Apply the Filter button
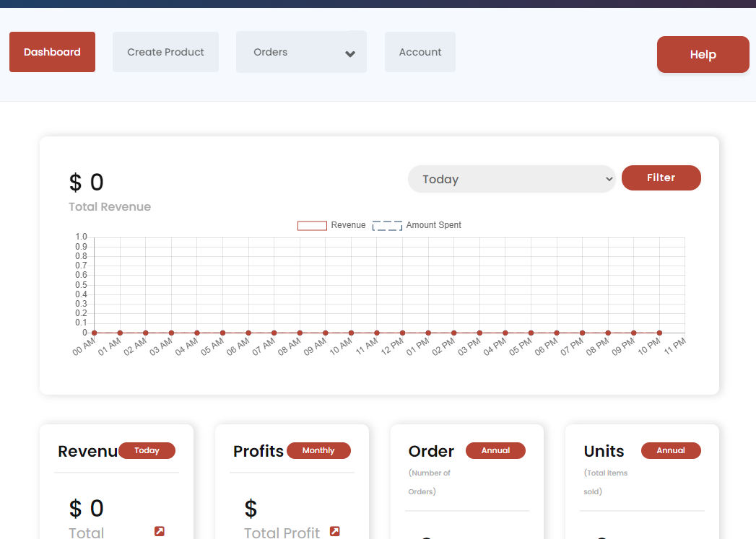This screenshot has width=756, height=539. click(x=661, y=178)
